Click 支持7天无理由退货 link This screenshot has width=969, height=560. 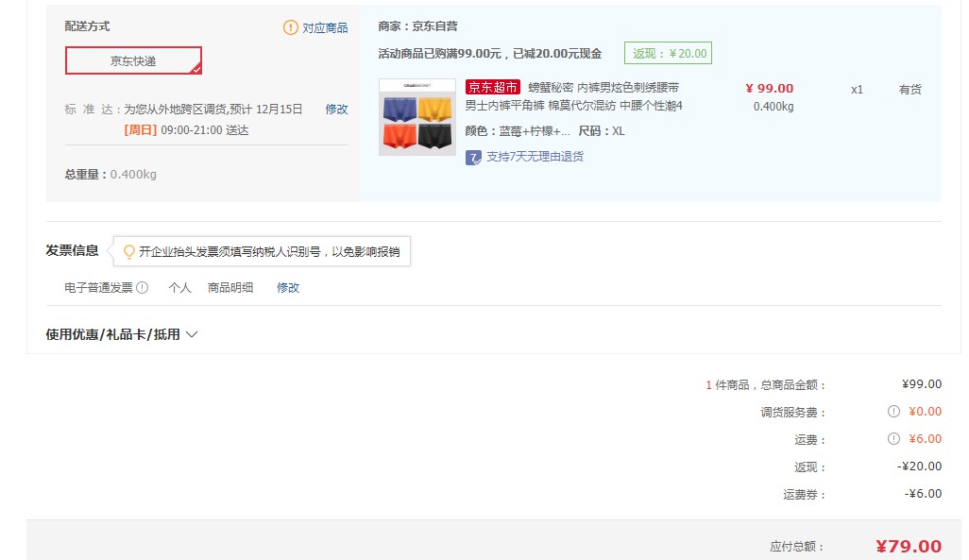[x=535, y=157]
